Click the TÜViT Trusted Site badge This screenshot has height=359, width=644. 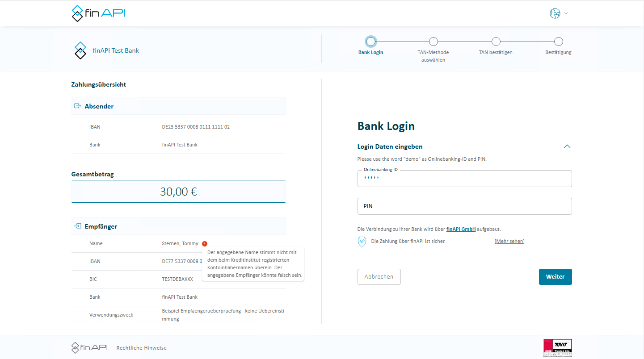(557, 348)
